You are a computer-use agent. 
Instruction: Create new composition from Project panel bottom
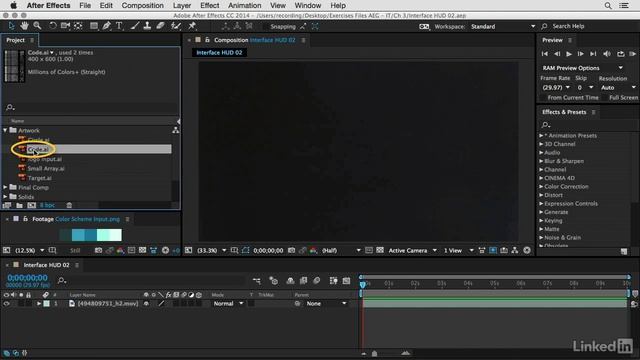point(31,205)
